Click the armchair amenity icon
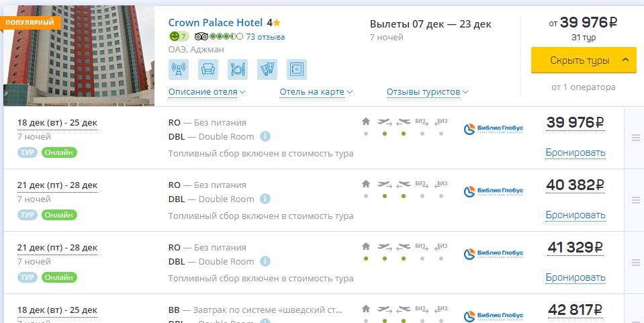This screenshot has width=644, height=323. 208,69
